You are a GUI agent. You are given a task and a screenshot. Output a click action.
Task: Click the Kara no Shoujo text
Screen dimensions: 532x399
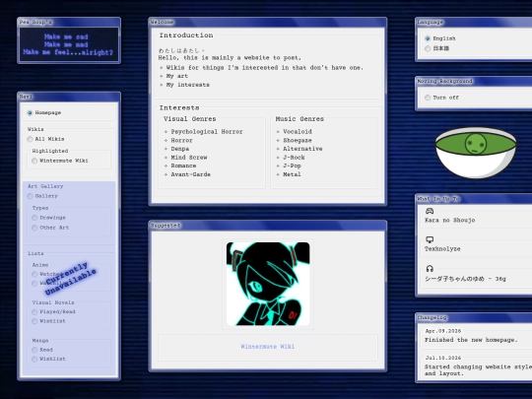tap(449, 221)
